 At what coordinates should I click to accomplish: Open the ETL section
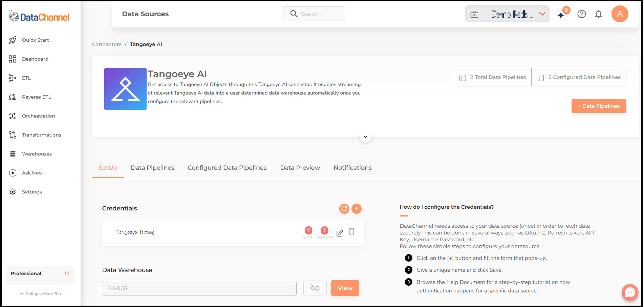tap(26, 78)
